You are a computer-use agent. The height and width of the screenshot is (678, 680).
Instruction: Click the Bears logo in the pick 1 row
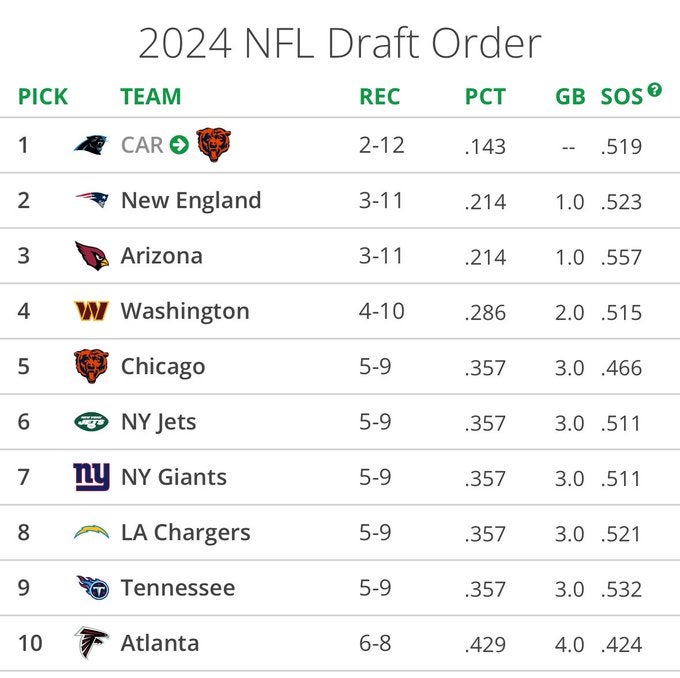pyautogui.click(x=212, y=145)
